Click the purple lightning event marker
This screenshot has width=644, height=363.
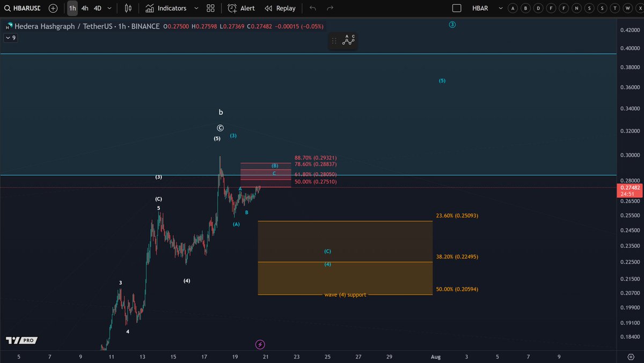pos(260,344)
